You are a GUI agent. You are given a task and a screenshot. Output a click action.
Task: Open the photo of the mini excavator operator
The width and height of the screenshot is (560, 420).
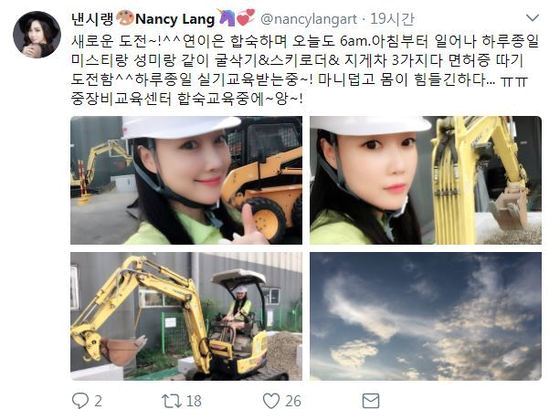(x=186, y=316)
